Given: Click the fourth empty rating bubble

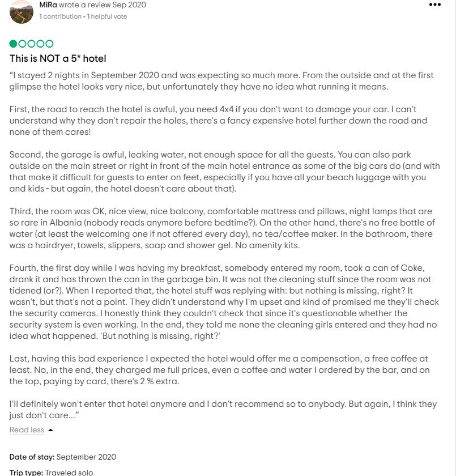Looking at the screenshot, I should click(x=41, y=44).
